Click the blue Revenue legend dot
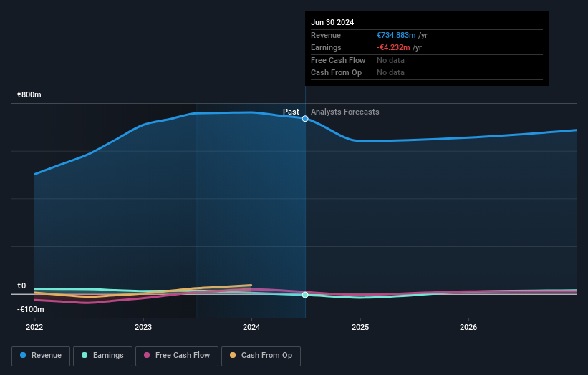588x375 pixels. coord(23,355)
